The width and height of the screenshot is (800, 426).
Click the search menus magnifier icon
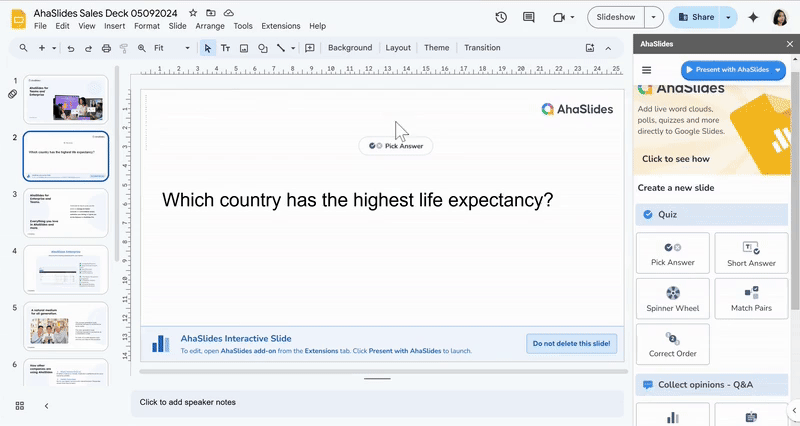(23, 48)
